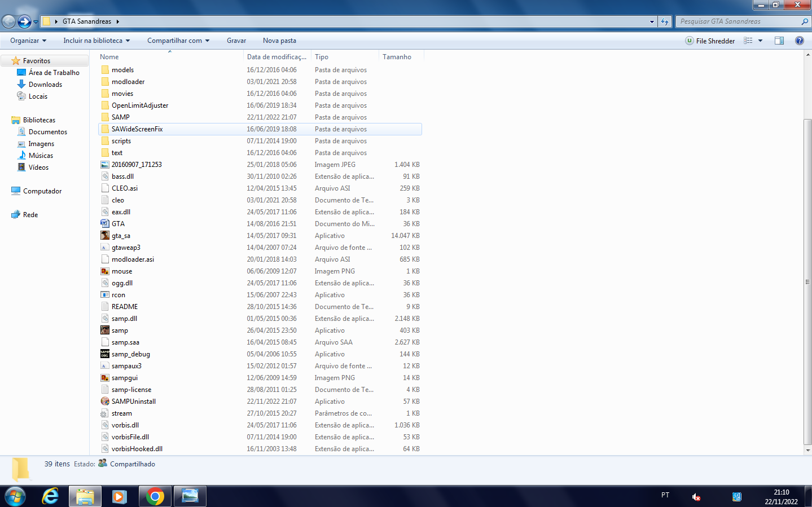Click the 20160907_171253 JPEG image icon
Screen dimensions: 812x507
(105, 165)
